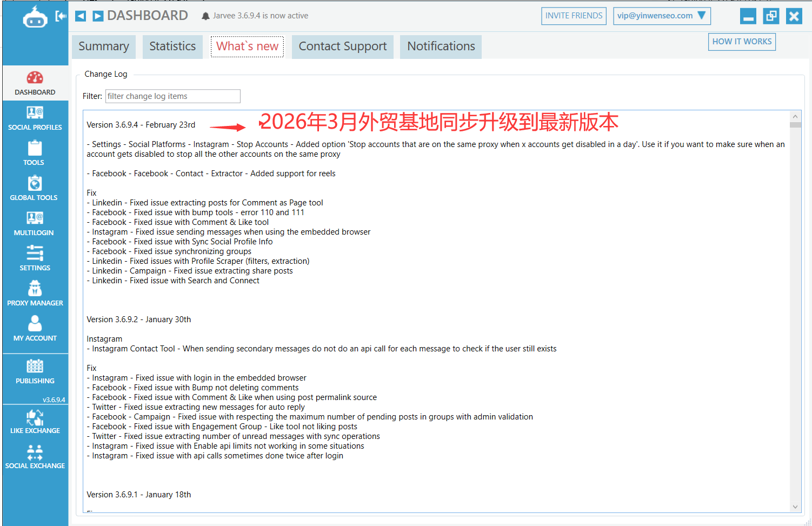Image resolution: width=812 pixels, height=526 pixels.
Task: Open the vip@yinwenseo.com account dropdown
Action: [662, 16]
